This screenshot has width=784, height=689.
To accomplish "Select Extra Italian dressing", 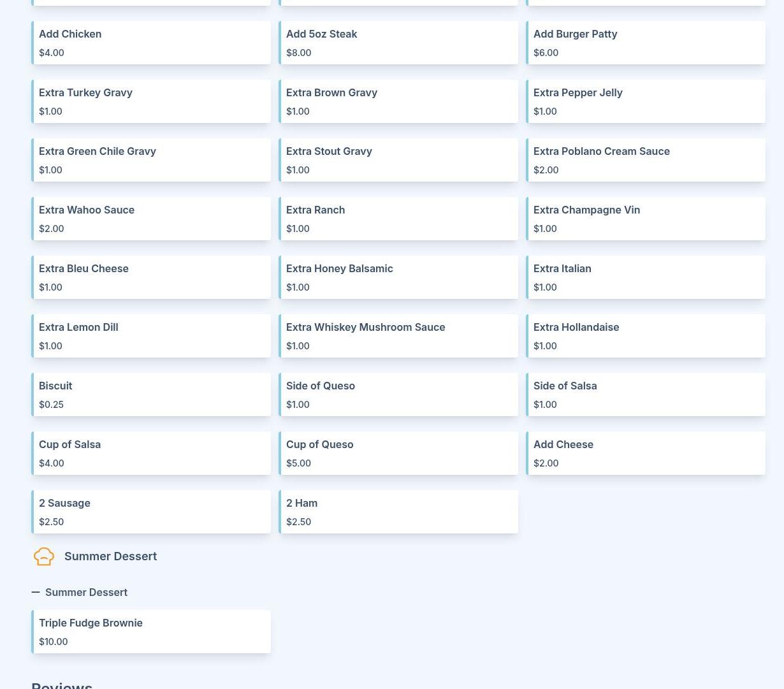I will coord(646,277).
